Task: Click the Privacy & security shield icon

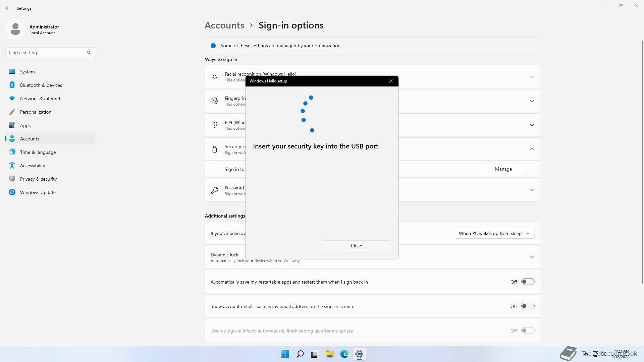Action: [x=12, y=179]
